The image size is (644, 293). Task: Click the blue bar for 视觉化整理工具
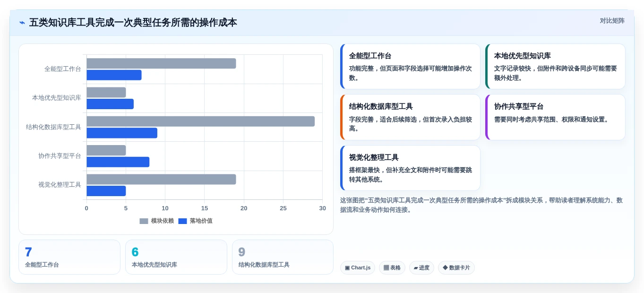click(x=106, y=191)
